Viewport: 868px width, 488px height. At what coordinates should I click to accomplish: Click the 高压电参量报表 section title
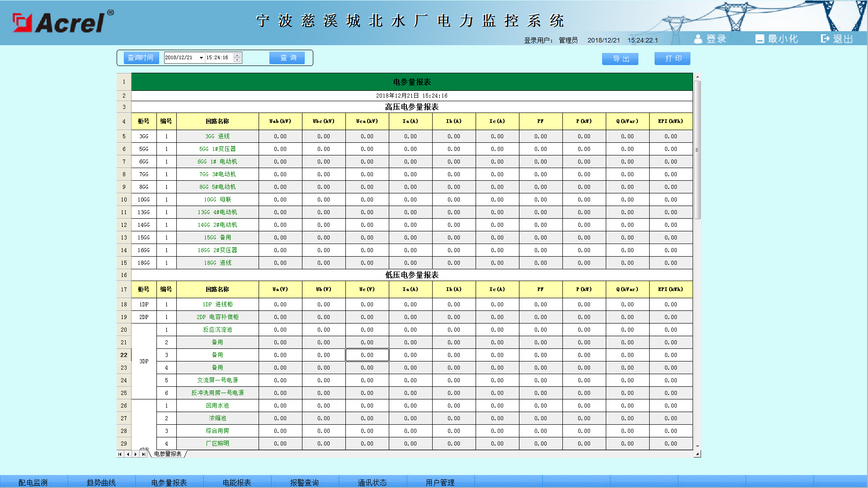pos(412,107)
